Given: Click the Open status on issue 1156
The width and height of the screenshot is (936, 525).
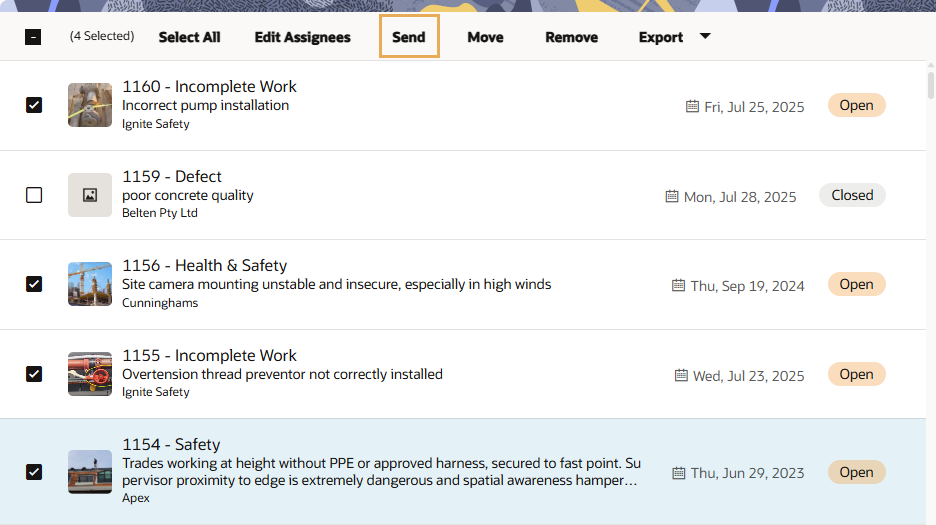Looking at the screenshot, I should click(x=857, y=284).
